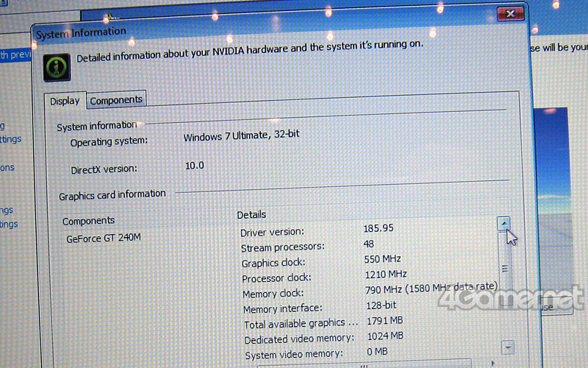This screenshot has height=368, width=588.
Task: Click the 'Driver version:' label
Action: coord(272,233)
